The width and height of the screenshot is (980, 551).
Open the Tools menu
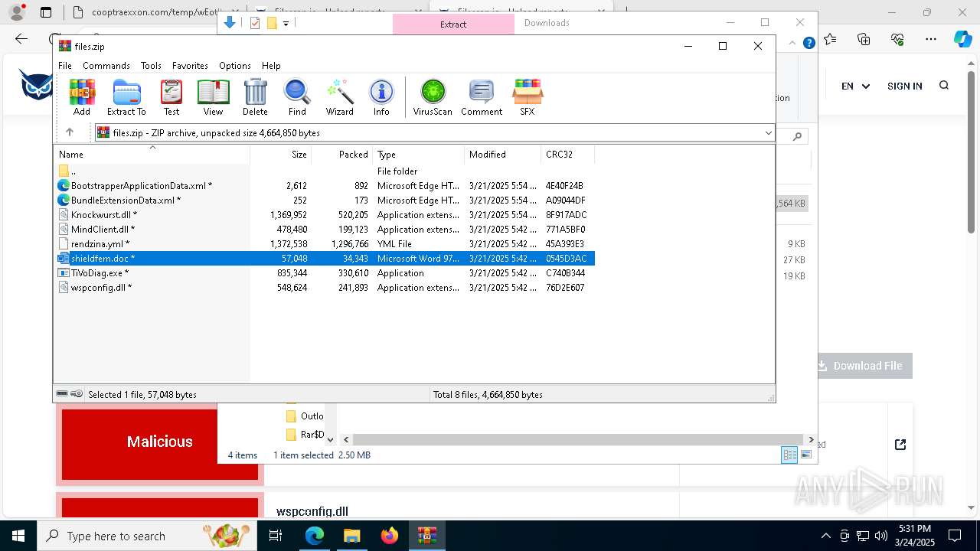tap(151, 66)
